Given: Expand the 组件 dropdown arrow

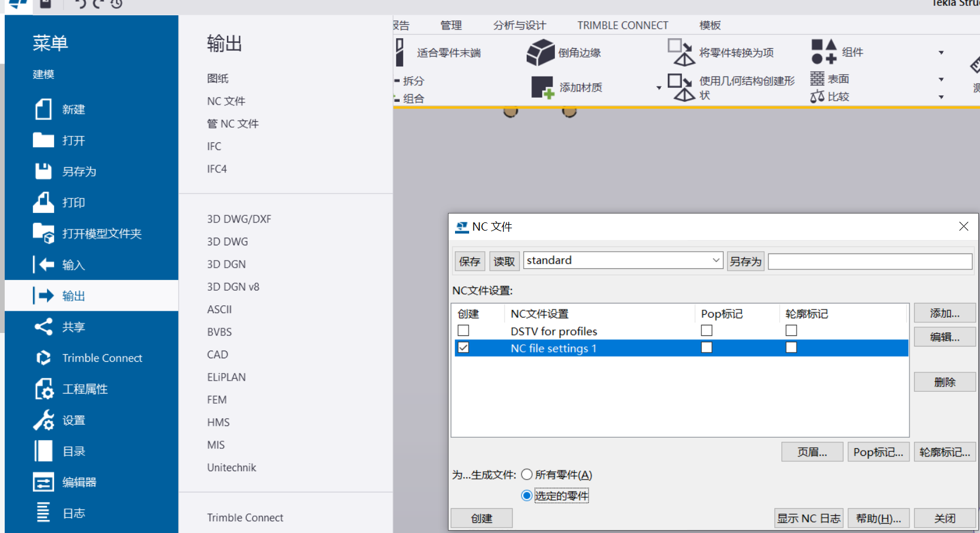Looking at the screenshot, I should (941, 52).
